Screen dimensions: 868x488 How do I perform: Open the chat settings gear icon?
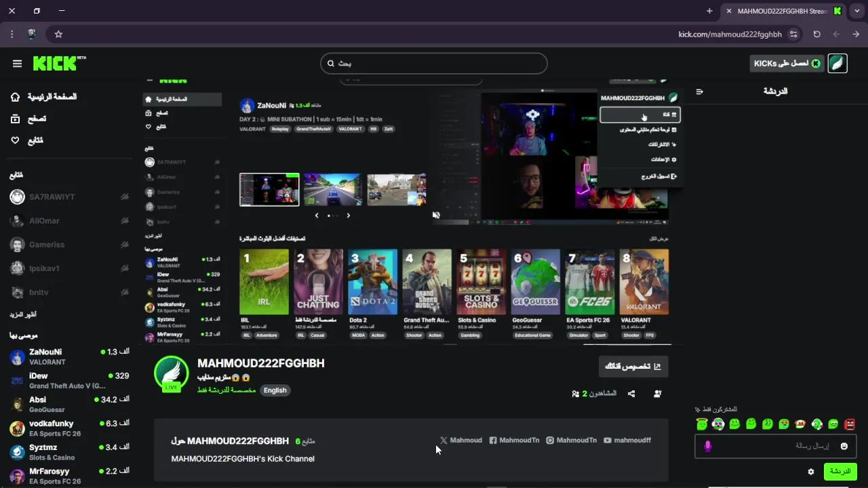pos(811,472)
